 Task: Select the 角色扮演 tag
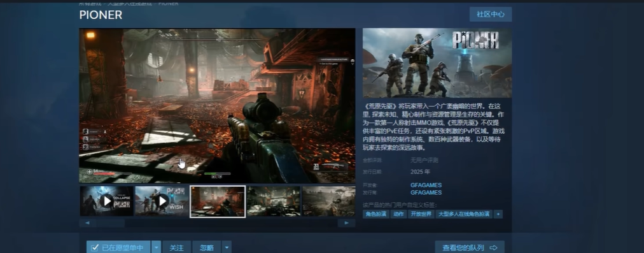376,214
